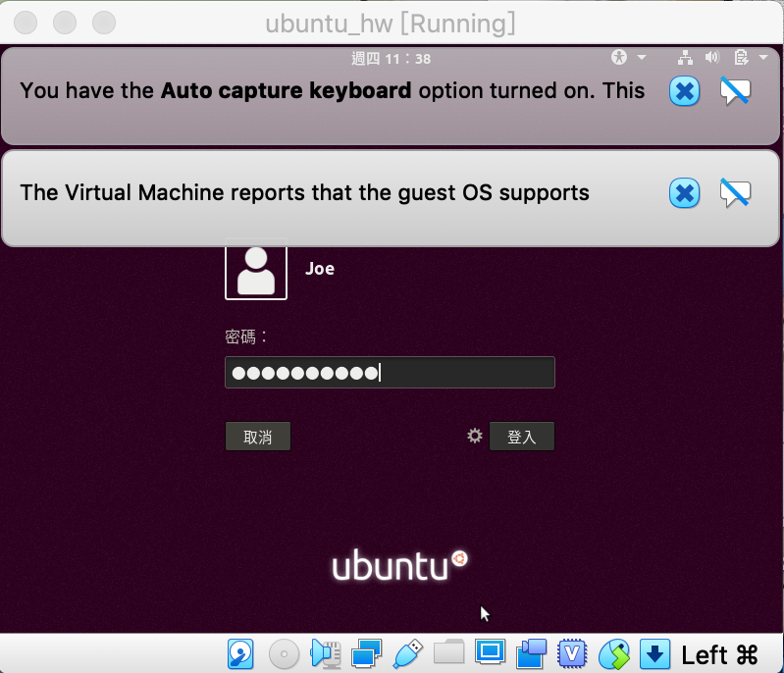Open the hard disk activity status icon
This screenshot has width=784, height=673.
click(x=240, y=653)
